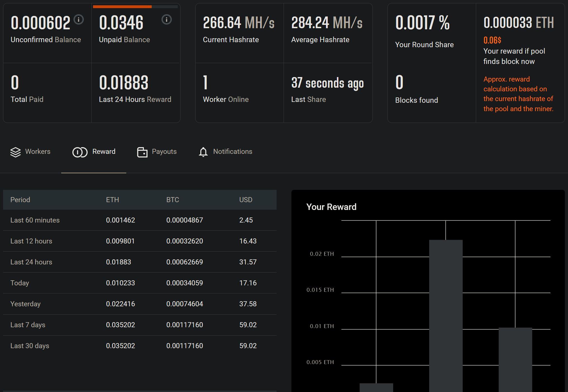Screen dimensions: 568x392
Task: Click the ETH value 0.001462
Action: 120,220
